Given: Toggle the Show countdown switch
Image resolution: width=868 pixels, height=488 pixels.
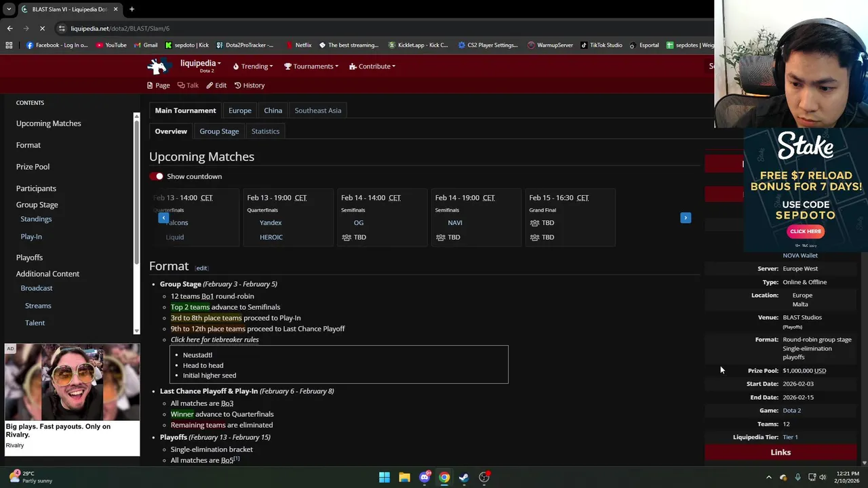Looking at the screenshot, I should (x=157, y=176).
